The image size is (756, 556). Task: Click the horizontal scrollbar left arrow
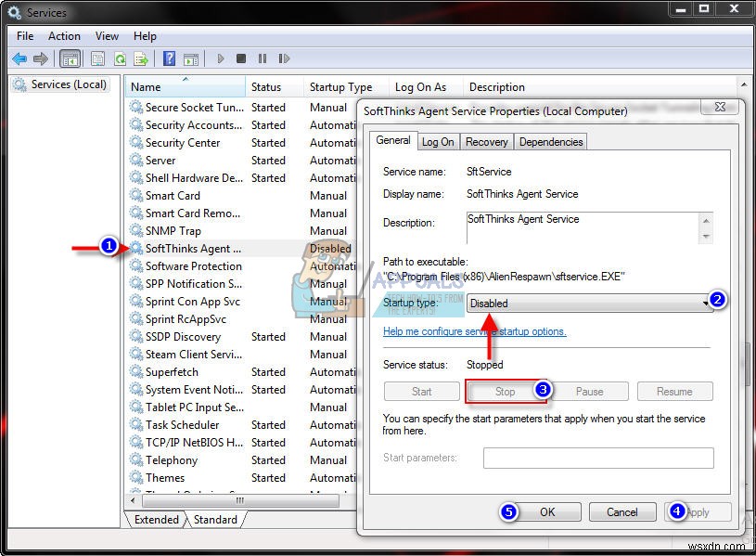133,500
